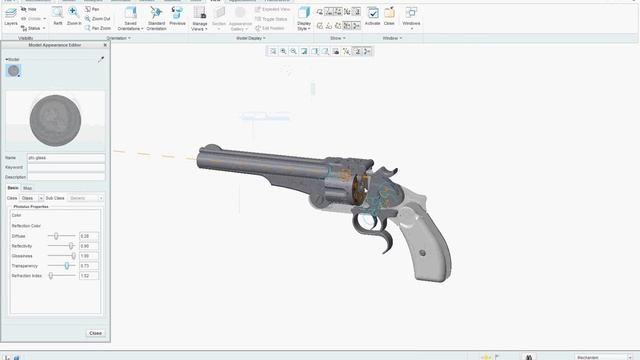This screenshot has width=640, height=360.
Task: Click the Standard Orientation icon
Action: pyautogui.click(x=156, y=19)
